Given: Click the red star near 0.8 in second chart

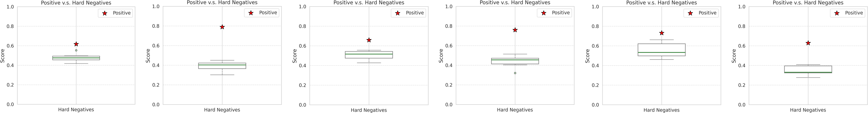Looking at the screenshot, I should tap(222, 27).
